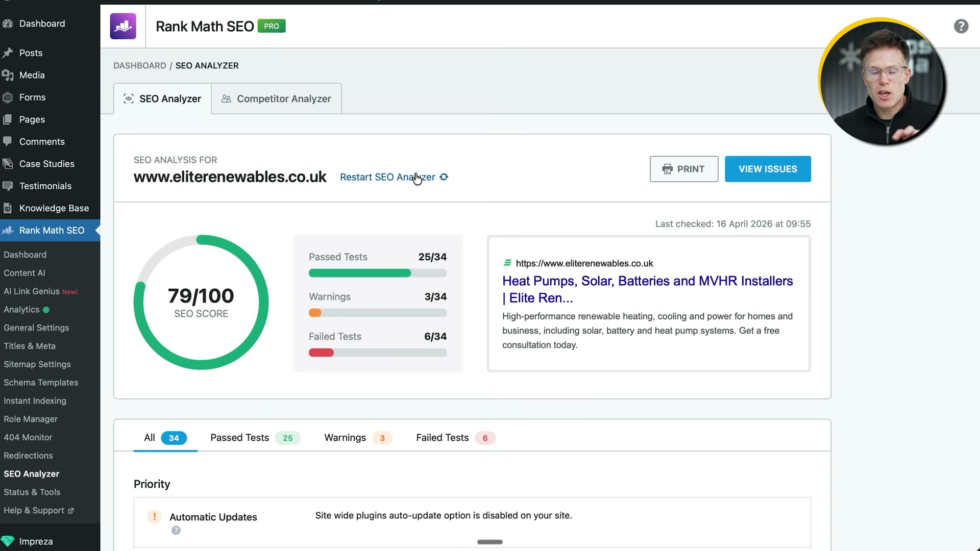Select the All 34 results tab
This screenshot has height=551, width=980.
[x=165, y=438]
